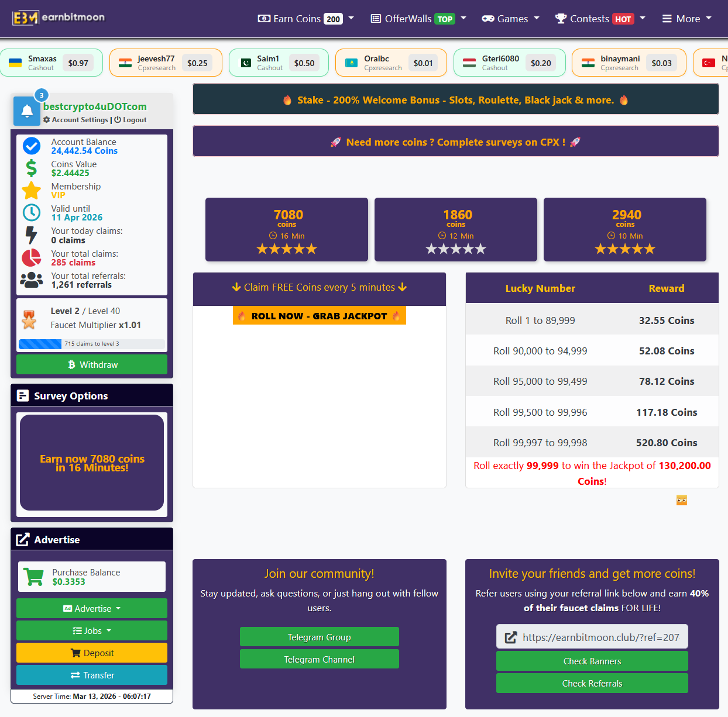The image size is (728, 717).
Task: Click the clock icon beside Valid until
Action: 31,212
